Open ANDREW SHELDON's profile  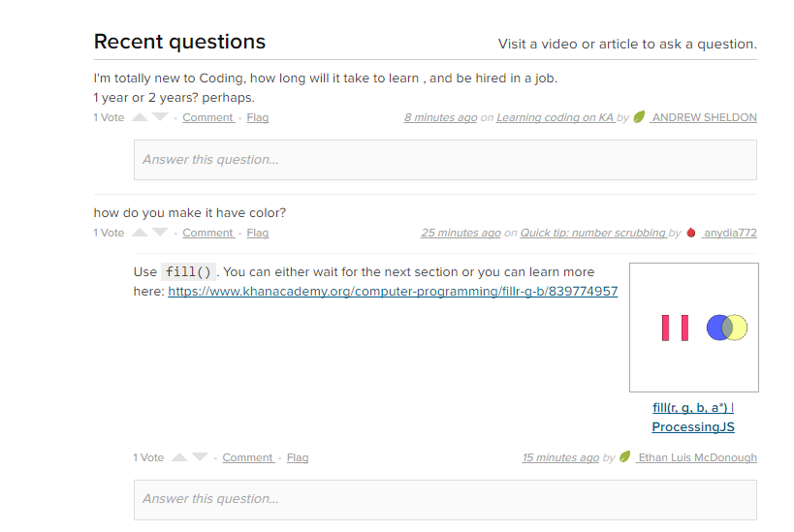704,117
